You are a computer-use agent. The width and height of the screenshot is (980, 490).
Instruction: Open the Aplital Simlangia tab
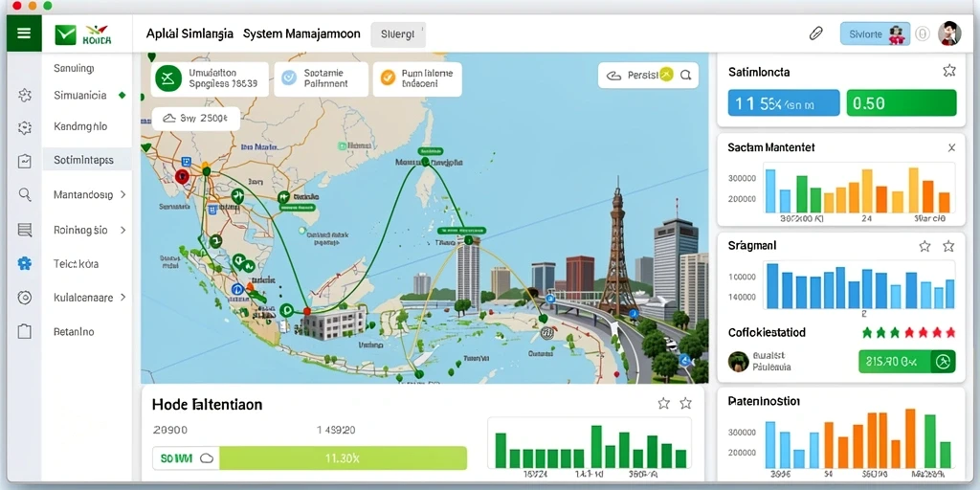coord(189,33)
